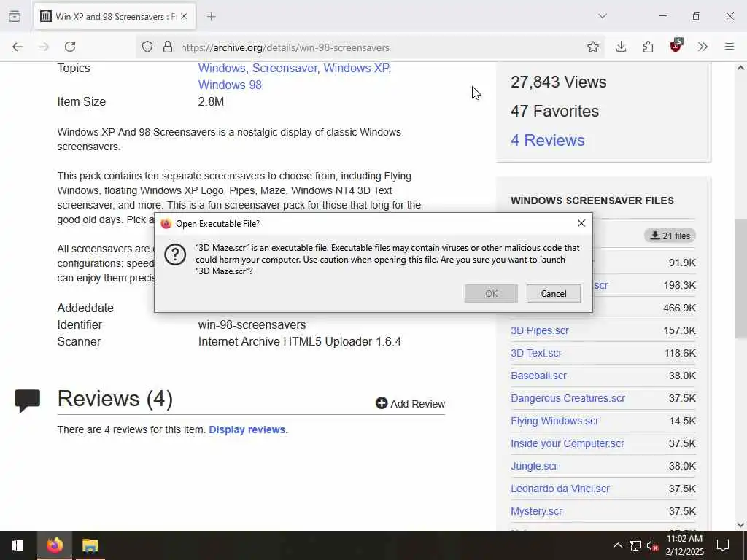Viewport: 747px width, 560px height.
Task: Click the Firefox taskbar icon
Action: 54,545
